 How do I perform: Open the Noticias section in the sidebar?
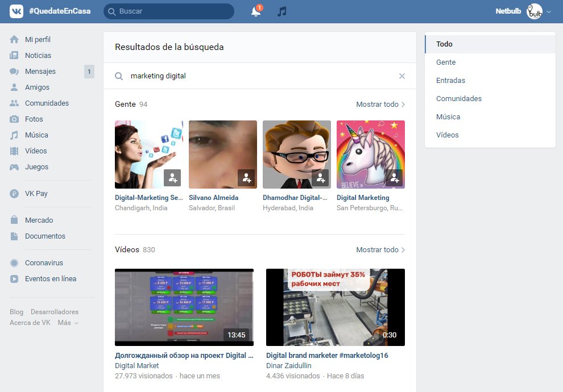click(35, 55)
